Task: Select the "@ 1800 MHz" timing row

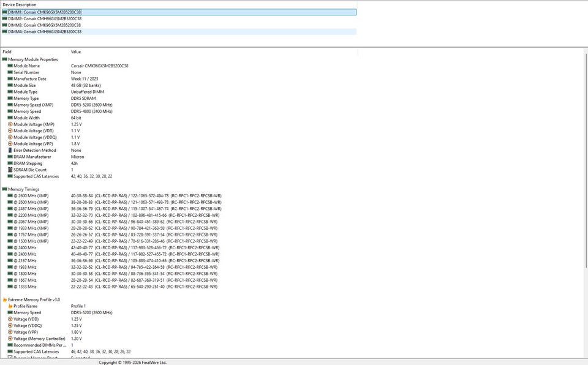Action: (x=179, y=274)
